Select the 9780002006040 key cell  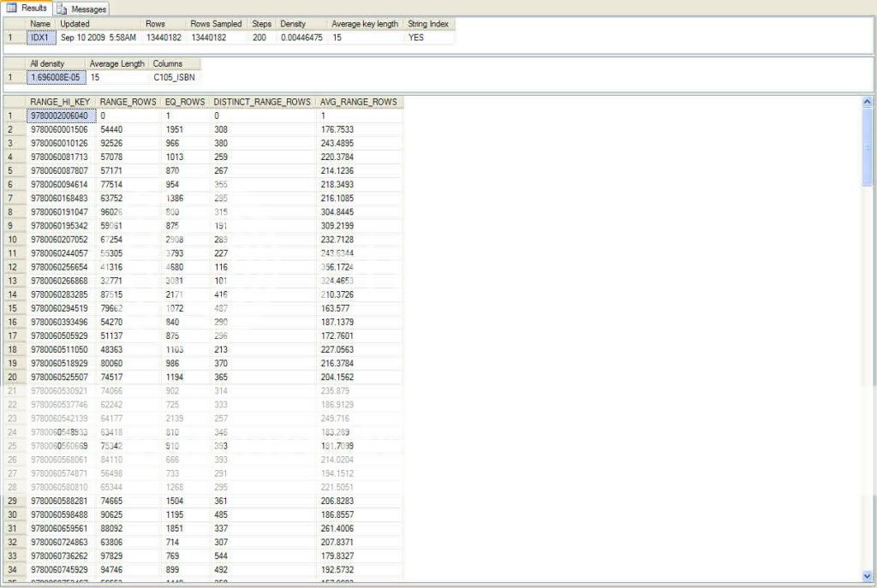pos(61,116)
